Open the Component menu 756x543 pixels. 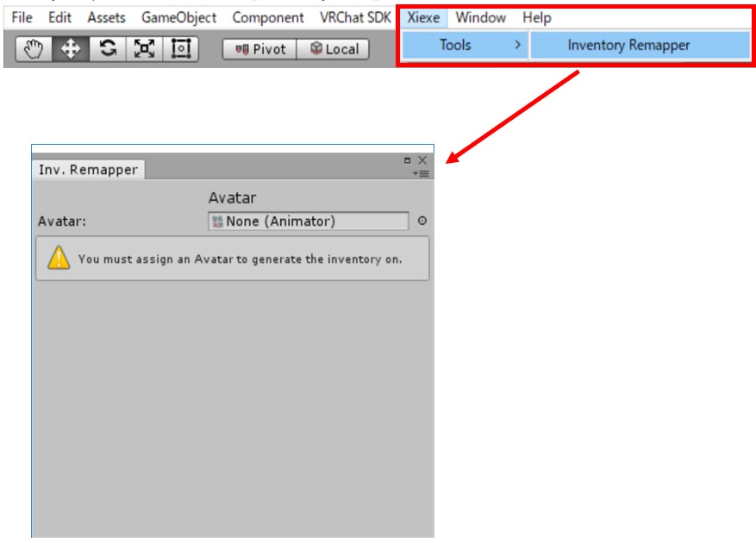coord(267,17)
